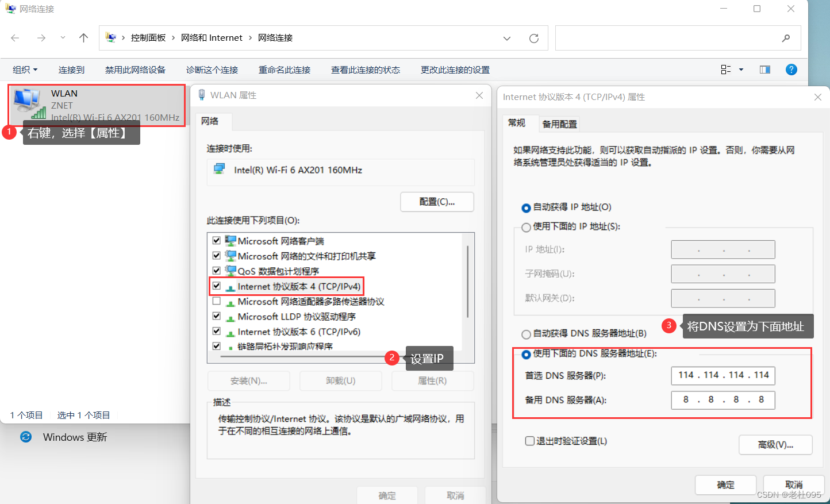Select the 常规 tab in IPv4 properties
This screenshot has height=504, width=830.
click(517, 122)
